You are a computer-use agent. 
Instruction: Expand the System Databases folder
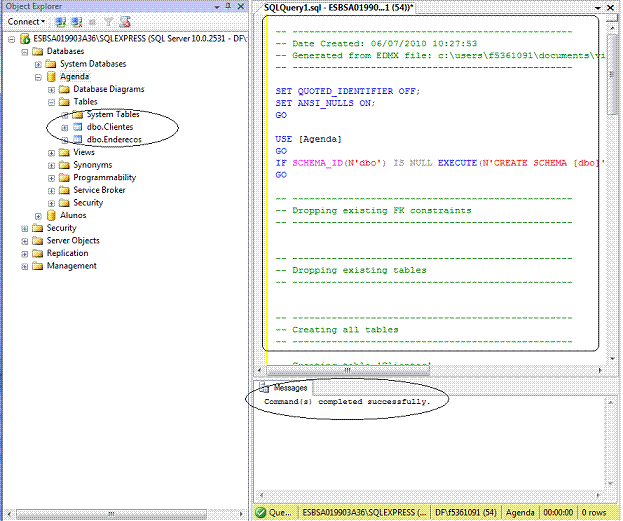pyautogui.click(x=38, y=64)
